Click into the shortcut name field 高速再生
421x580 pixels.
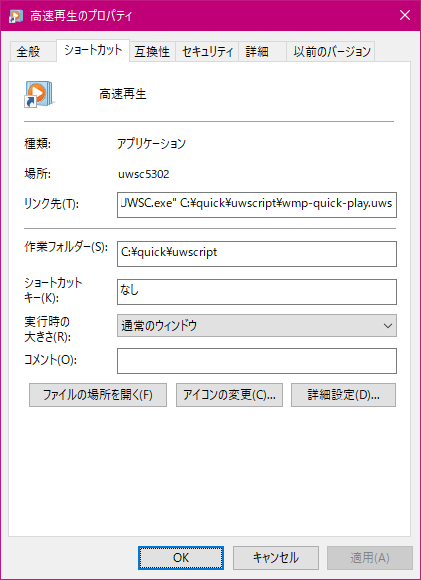(x=122, y=94)
